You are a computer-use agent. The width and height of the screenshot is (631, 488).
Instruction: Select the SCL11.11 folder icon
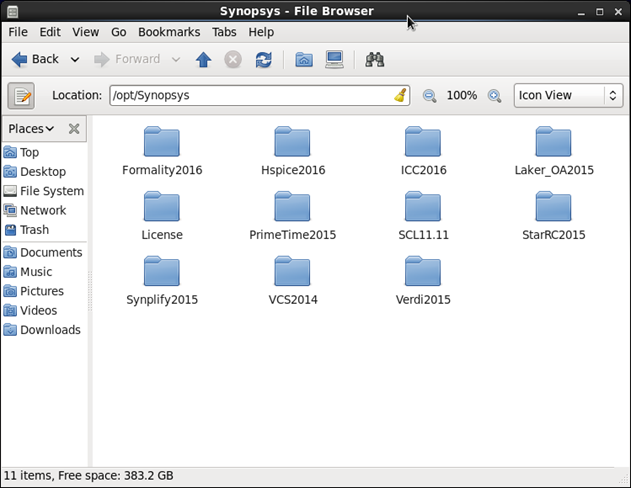click(423, 206)
